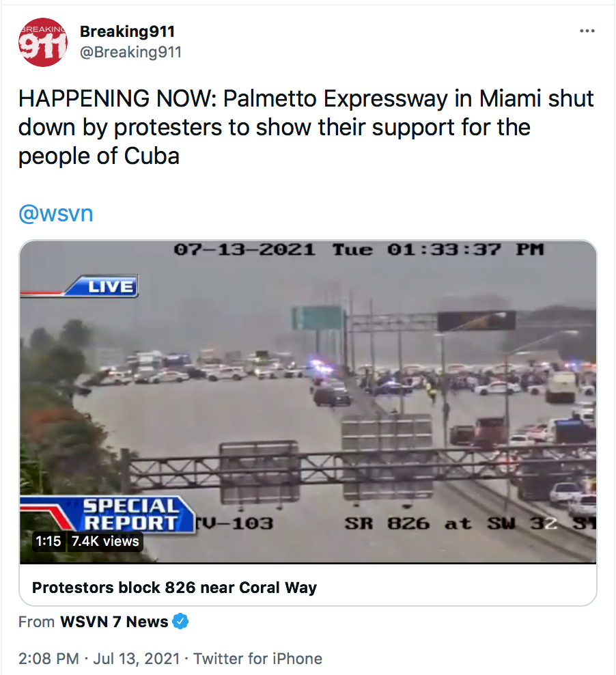Open the Breaking911 display name
616x675 pixels.
[127, 31]
